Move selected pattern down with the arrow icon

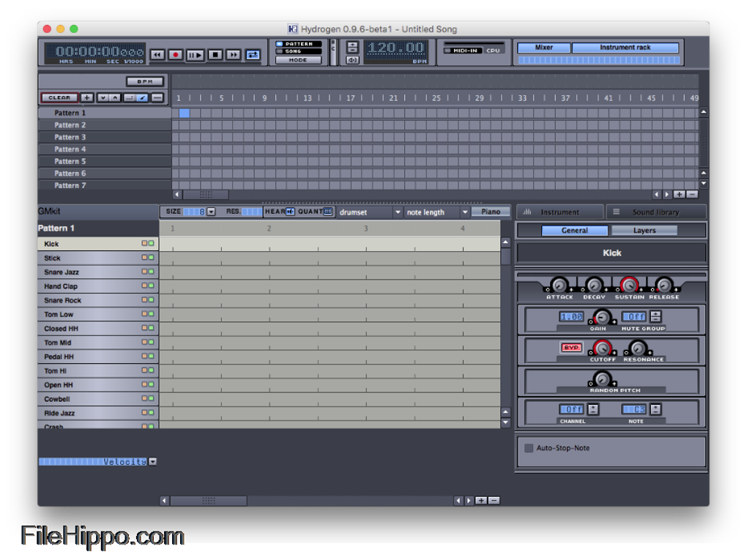(103, 97)
